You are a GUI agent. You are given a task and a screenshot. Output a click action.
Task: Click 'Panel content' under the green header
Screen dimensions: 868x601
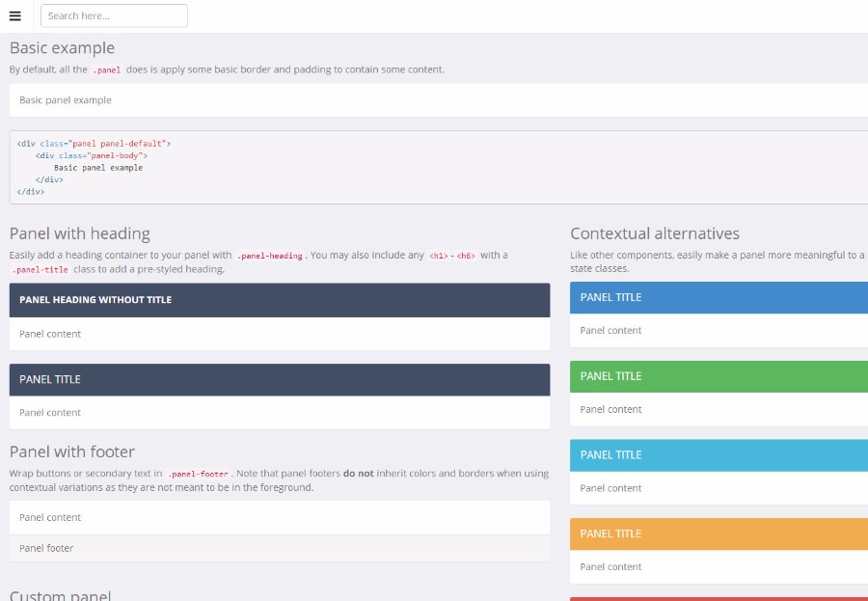610,409
